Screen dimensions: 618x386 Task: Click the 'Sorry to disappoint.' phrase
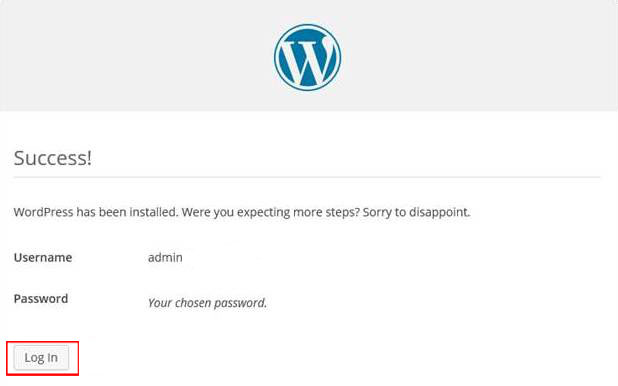[x=417, y=212]
